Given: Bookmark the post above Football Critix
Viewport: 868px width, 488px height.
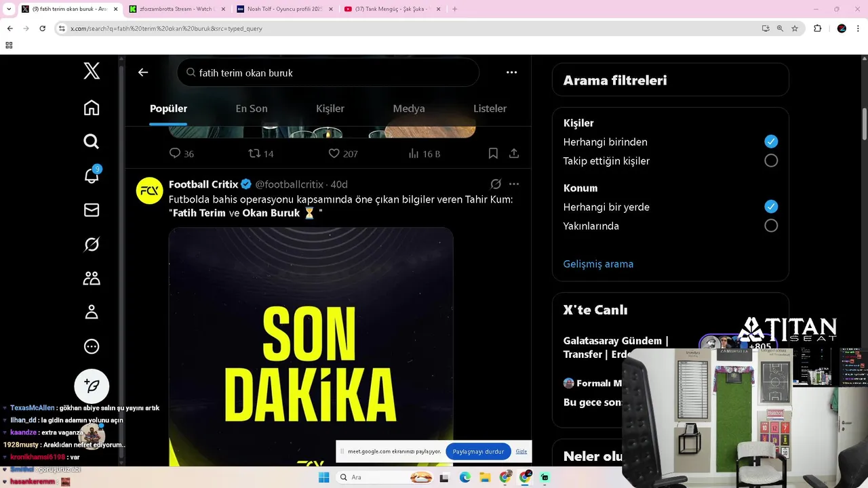Looking at the screenshot, I should [493, 154].
